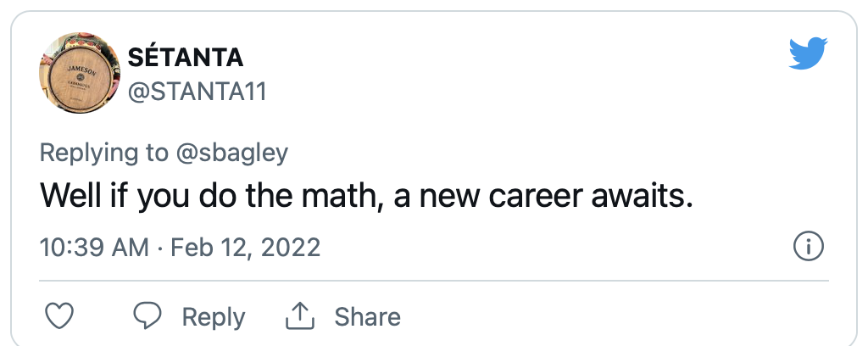Open the @sbagley mention link
Viewport: 868px width, 346px height.
point(232,153)
